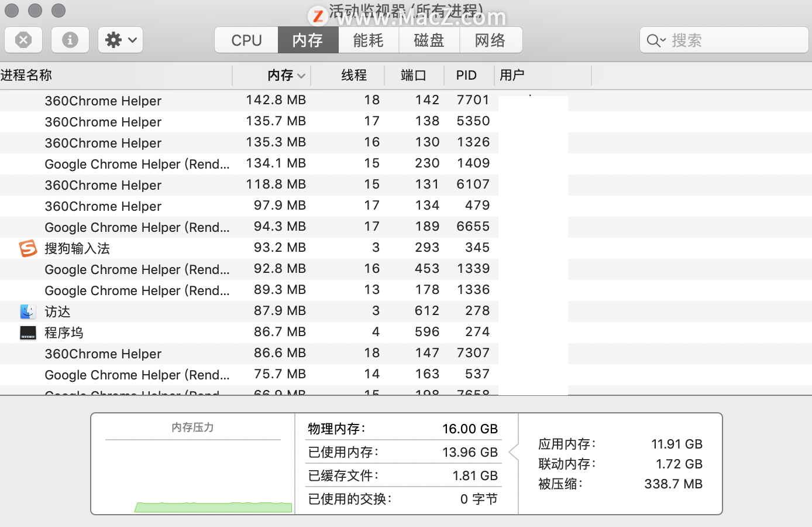Click the 应用内存 11.91 GB entry
Screen dimensions: 812x527
620,444
